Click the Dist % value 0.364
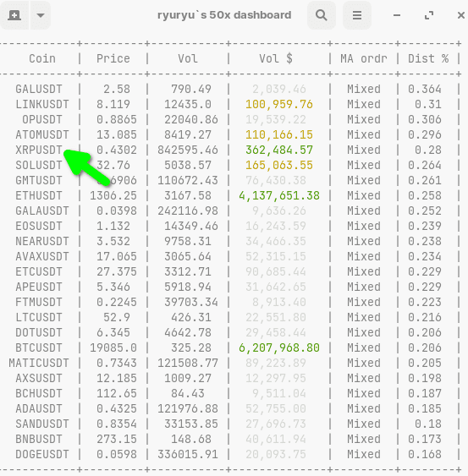 (x=425, y=90)
